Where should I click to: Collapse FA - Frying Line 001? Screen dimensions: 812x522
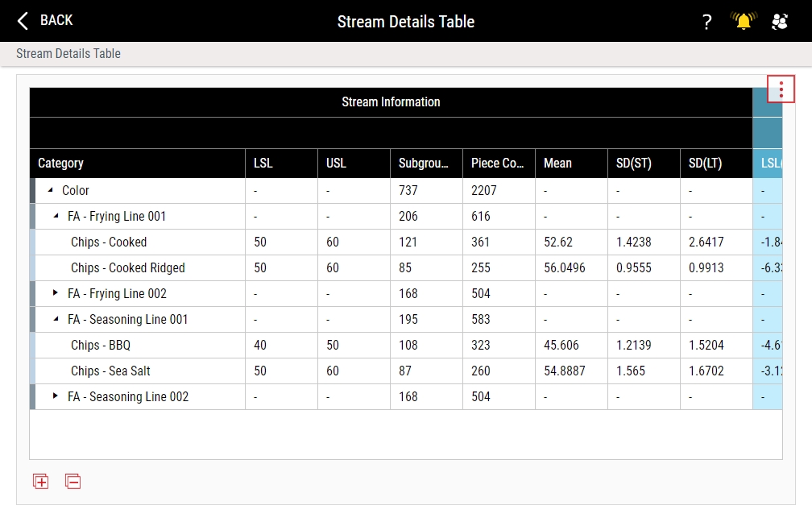(x=56, y=216)
